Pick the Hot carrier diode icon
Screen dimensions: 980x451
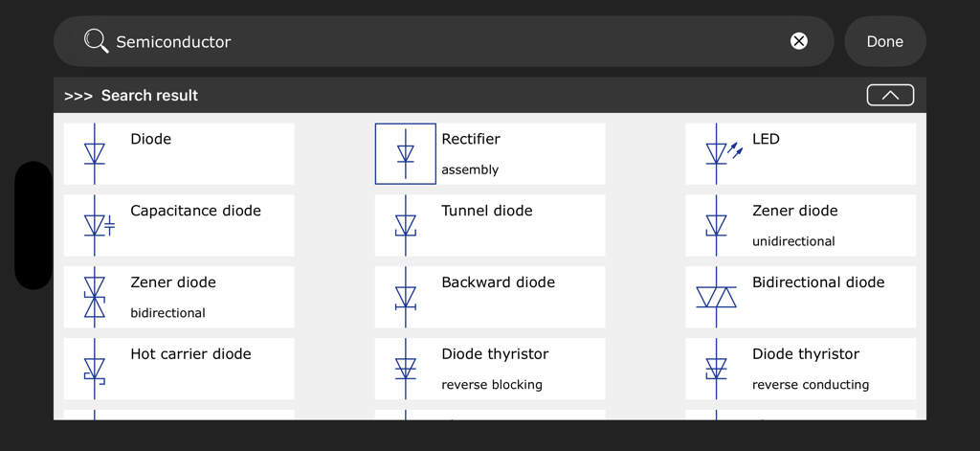(x=95, y=369)
